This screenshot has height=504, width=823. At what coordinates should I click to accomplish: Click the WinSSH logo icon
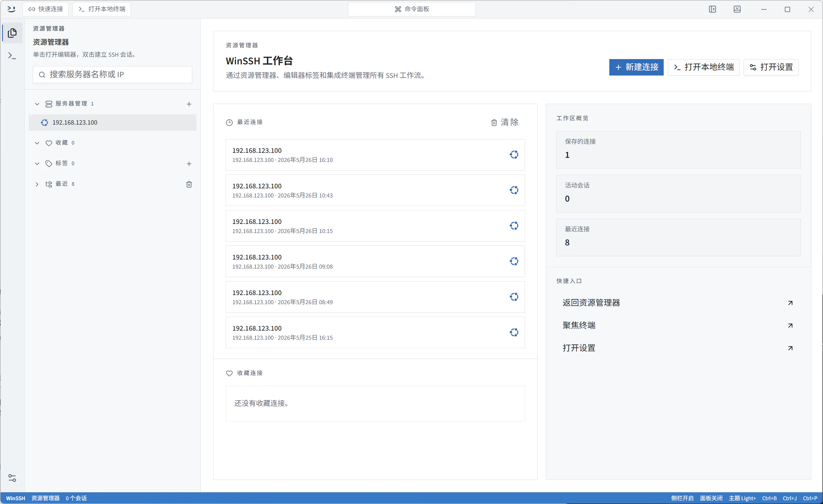[x=11, y=9]
